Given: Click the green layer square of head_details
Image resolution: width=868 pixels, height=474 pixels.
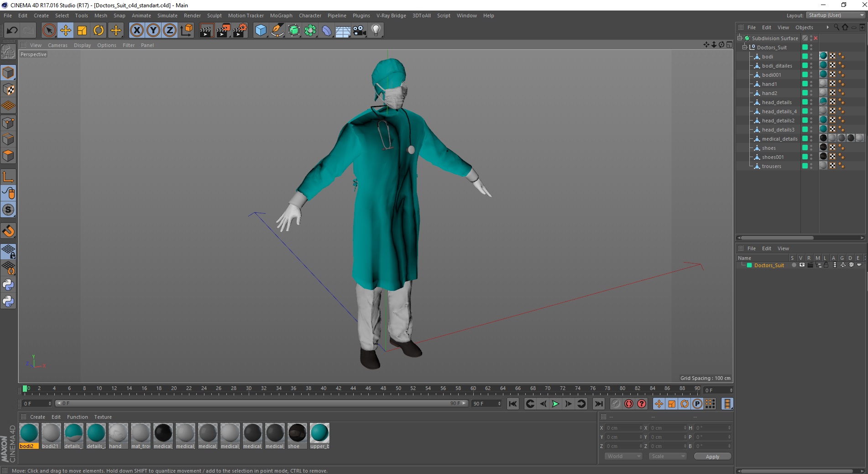Looking at the screenshot, I should [805, 102].
